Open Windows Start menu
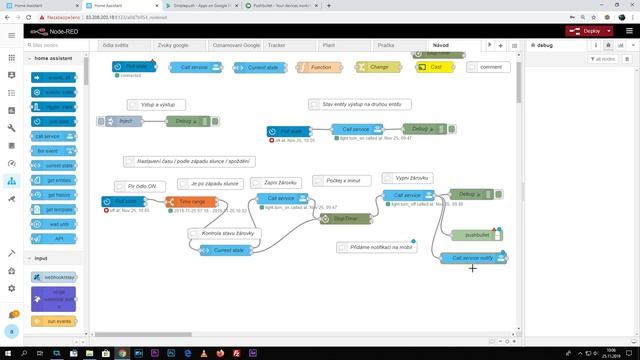Image resolution: width=640 pixels, height=360 pixels. point(8,353)
